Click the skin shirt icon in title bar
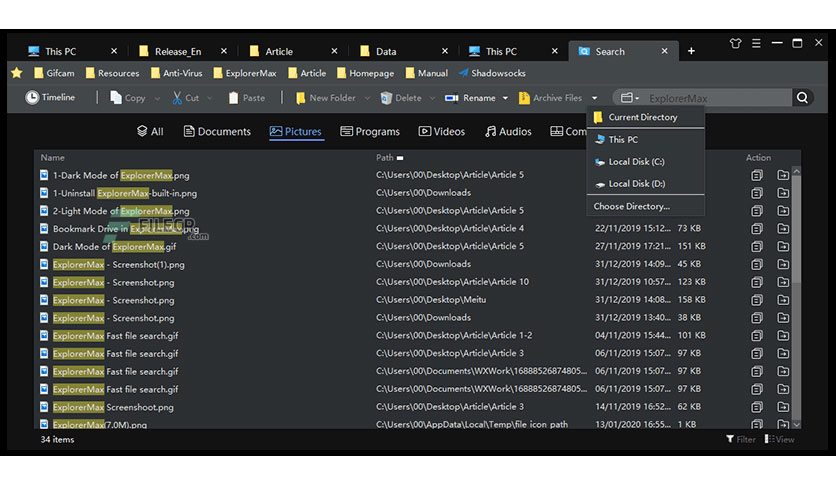Image resolution: width=836 pixels, height=484 pixels. (x=735, y=44)
